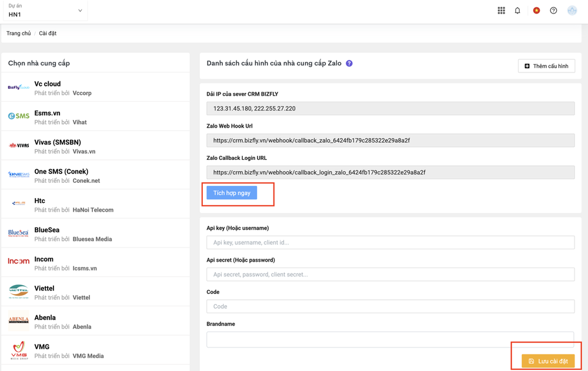This screenshot has width=588, height=371.
Task: Click the notification bell icon
Action: pyautogui.click(x=517, y=11)
